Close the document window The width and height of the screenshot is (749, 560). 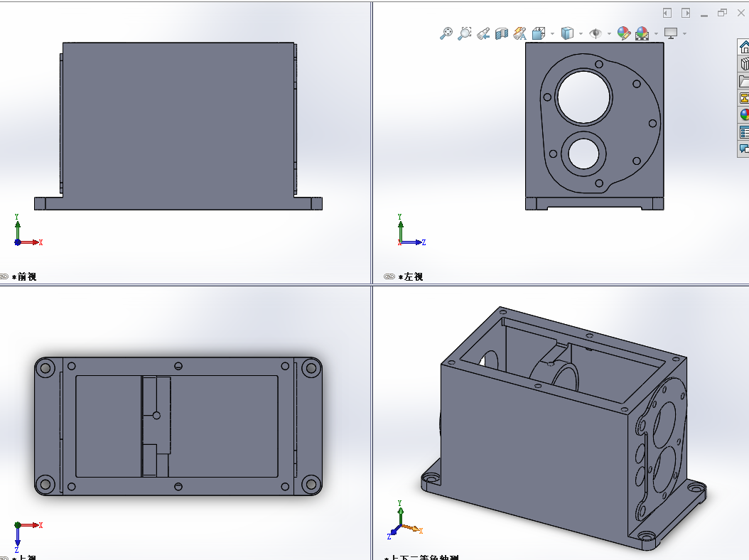tap(741, 13)
